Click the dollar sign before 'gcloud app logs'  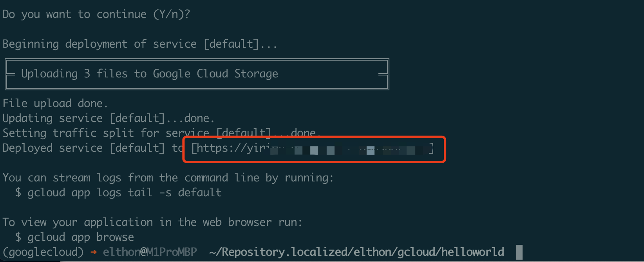18,193
